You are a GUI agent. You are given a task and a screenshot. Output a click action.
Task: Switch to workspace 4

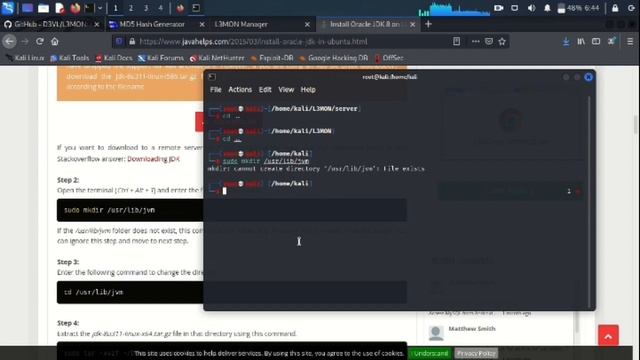pyautogui.click(x=160, y=8)
